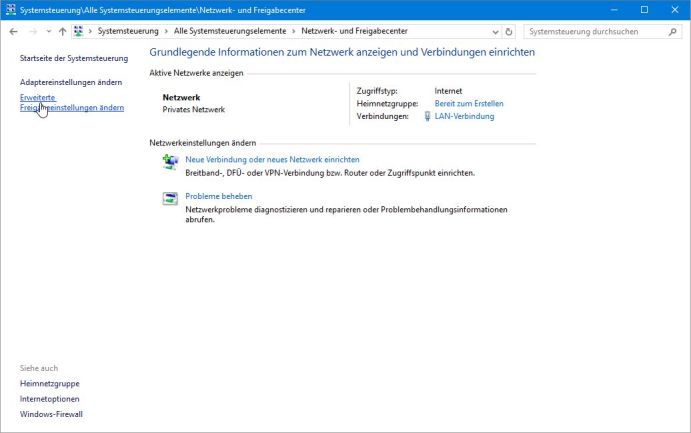691x433 pixels.
Task: Open address bar history dropdown
Action: (495, 32)
